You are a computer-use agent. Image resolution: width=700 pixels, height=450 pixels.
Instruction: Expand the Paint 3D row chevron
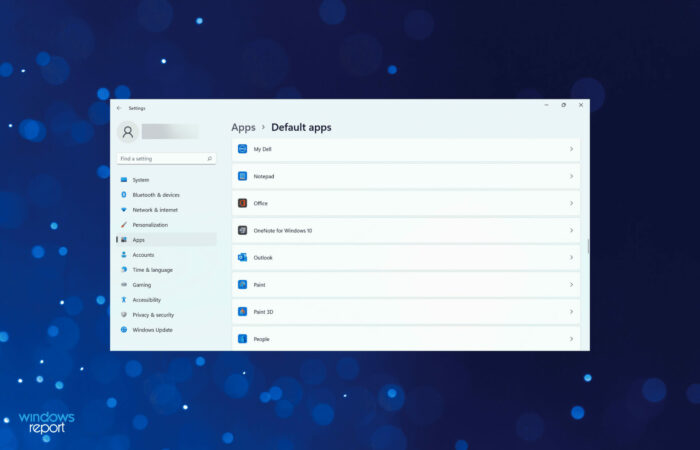(x=571, y=312)
